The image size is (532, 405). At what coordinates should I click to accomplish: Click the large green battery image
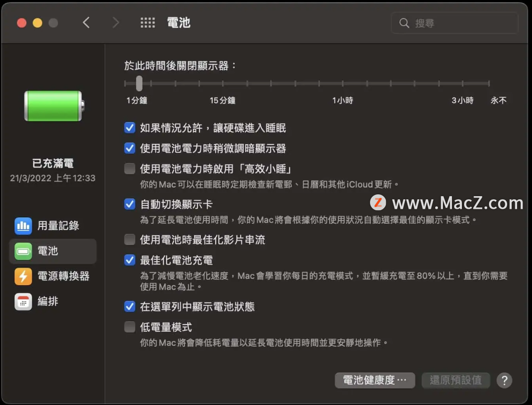(x=54, y=106)
